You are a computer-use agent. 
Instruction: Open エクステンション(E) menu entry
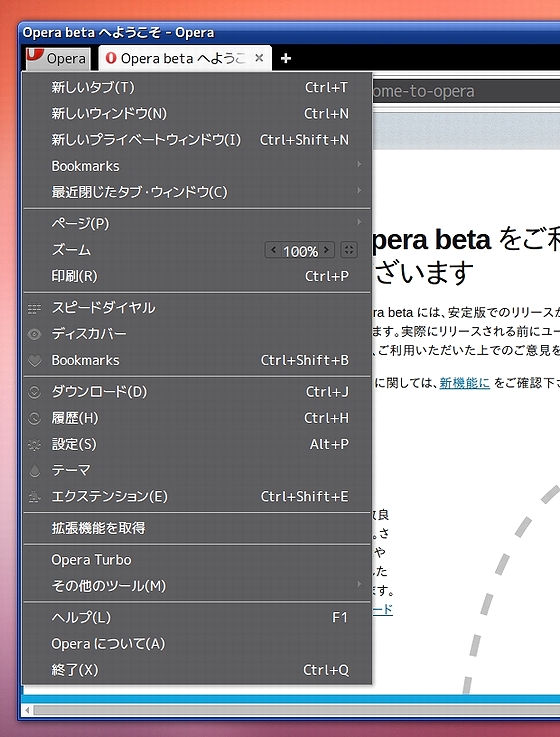pos(197,497)
